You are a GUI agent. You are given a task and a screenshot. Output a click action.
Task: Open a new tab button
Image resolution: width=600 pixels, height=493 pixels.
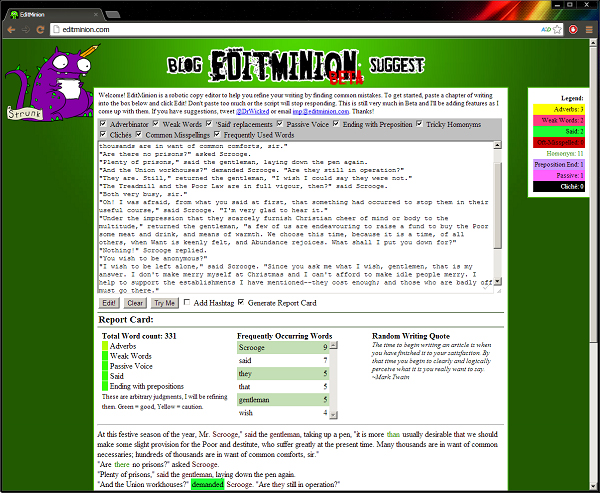112,15
